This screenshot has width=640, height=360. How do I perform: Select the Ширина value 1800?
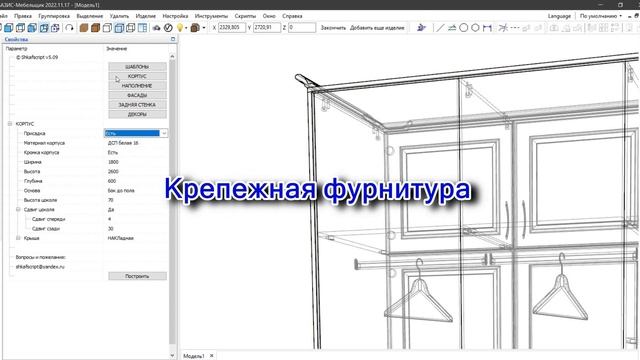tap(113, 162)
